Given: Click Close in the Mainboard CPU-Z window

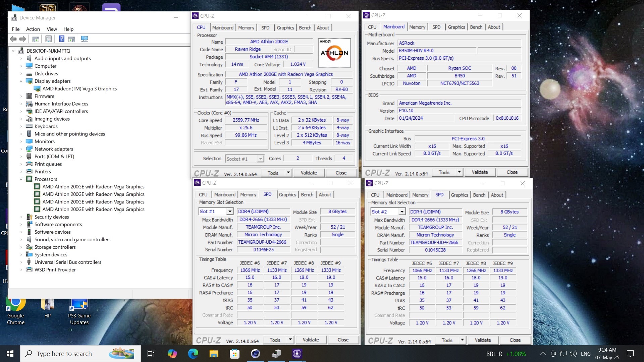Looking at the screenshot, I should [x=512, y=172].
